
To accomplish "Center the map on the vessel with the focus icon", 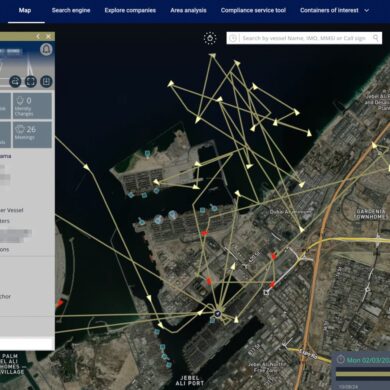I will click(31, 81).
